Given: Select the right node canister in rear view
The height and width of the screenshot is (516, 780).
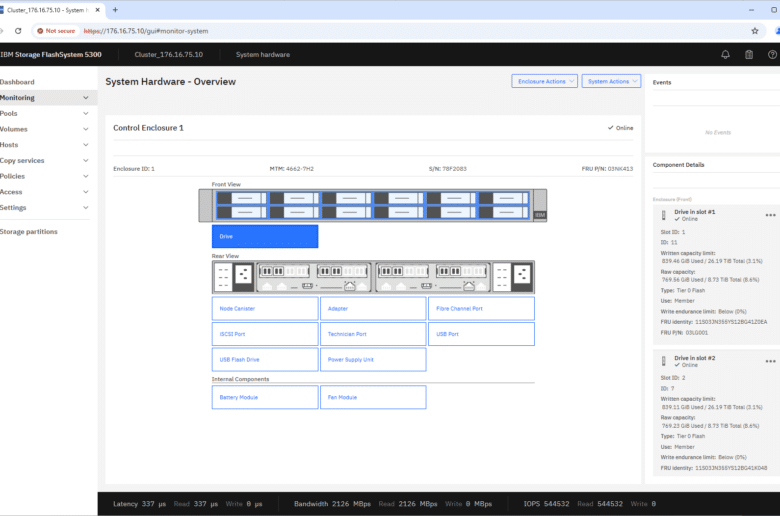Looking at the screenshot, I should point(433,277).
